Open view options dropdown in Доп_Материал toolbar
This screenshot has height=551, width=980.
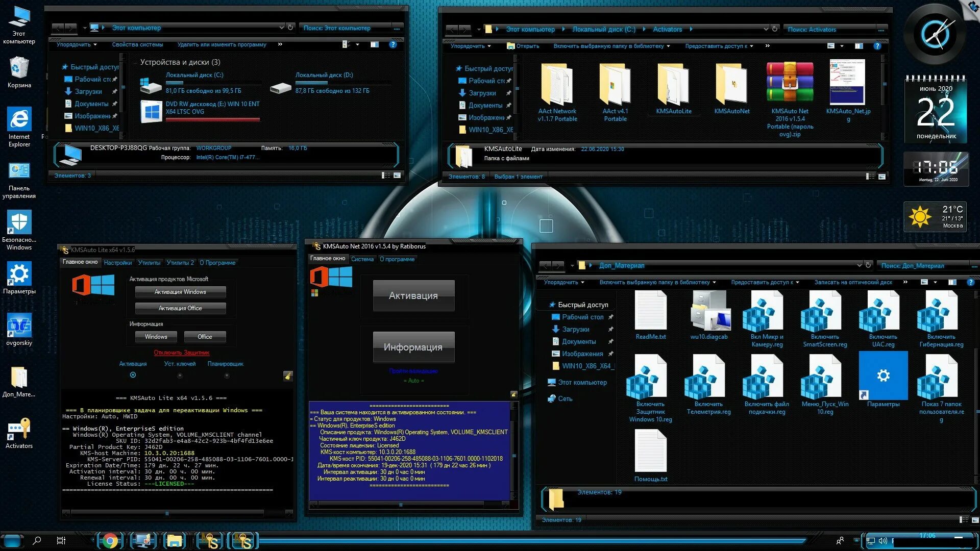coord(935,282)
